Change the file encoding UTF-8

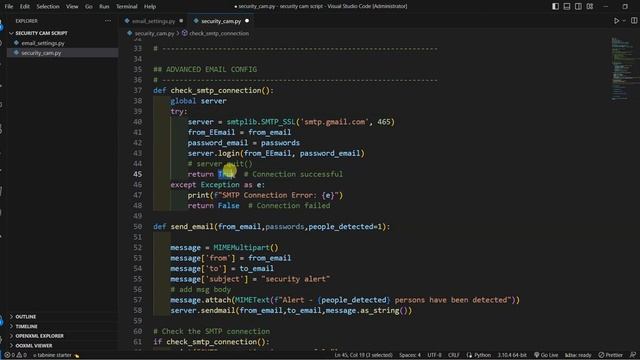(434, 355)
